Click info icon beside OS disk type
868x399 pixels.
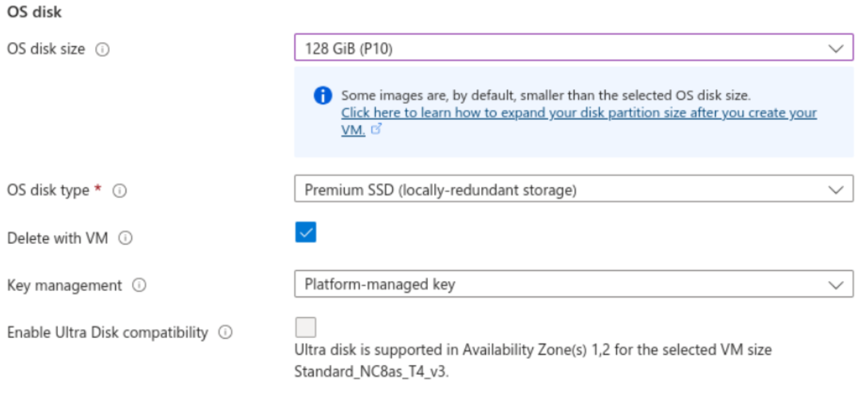[119, 191]
